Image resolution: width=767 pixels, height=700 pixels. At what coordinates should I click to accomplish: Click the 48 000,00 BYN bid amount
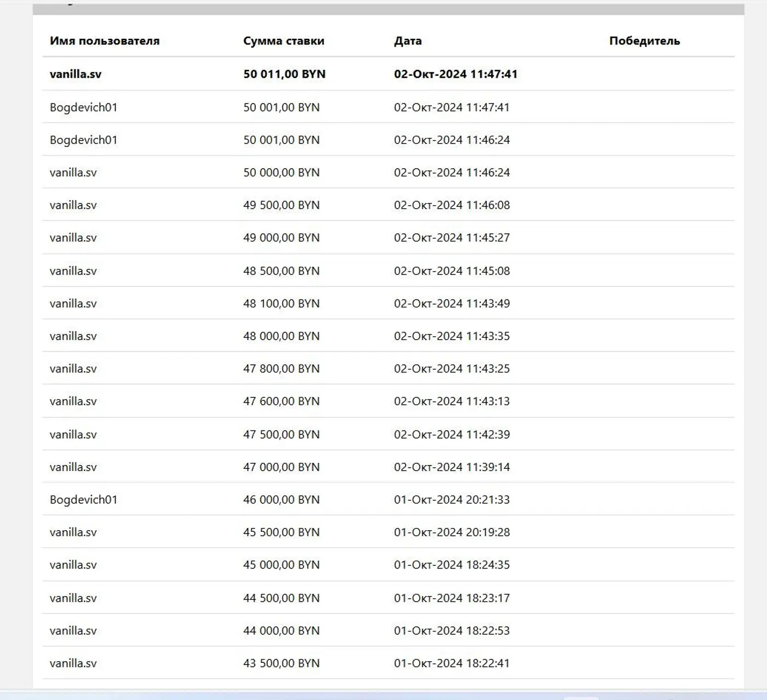(x=282, y=336)
